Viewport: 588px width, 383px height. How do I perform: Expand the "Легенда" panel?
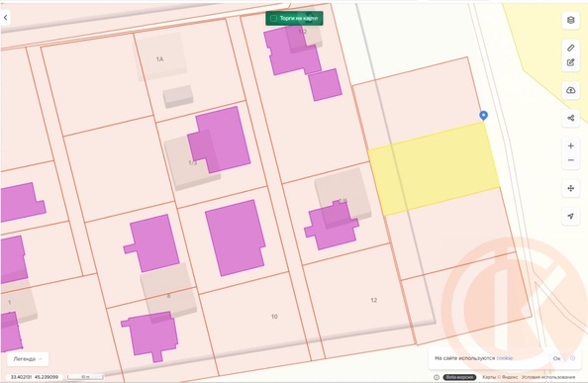[x=28, y=359]
